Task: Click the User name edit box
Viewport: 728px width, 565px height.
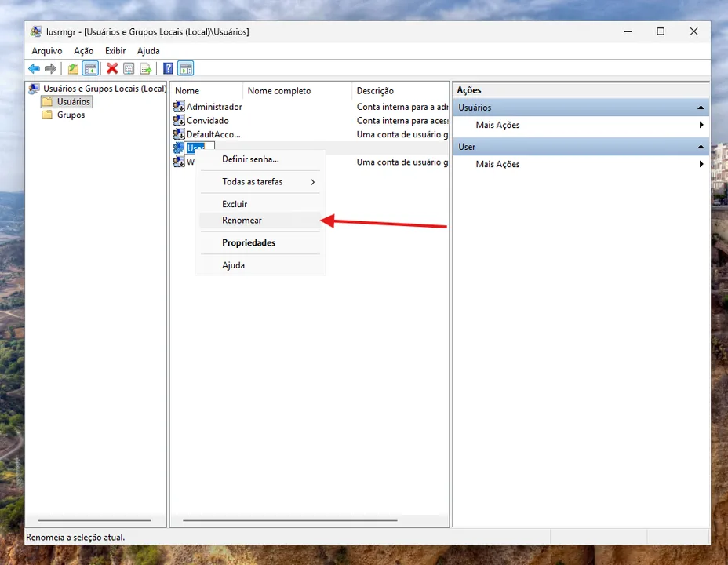Action: tap(199, 148)
